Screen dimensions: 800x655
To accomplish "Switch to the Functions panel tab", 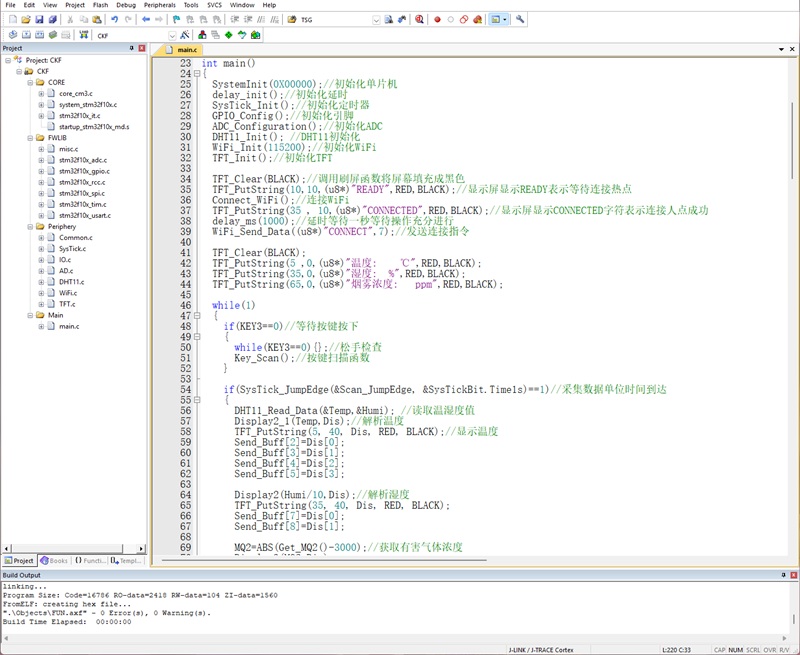I will [90, 560].
